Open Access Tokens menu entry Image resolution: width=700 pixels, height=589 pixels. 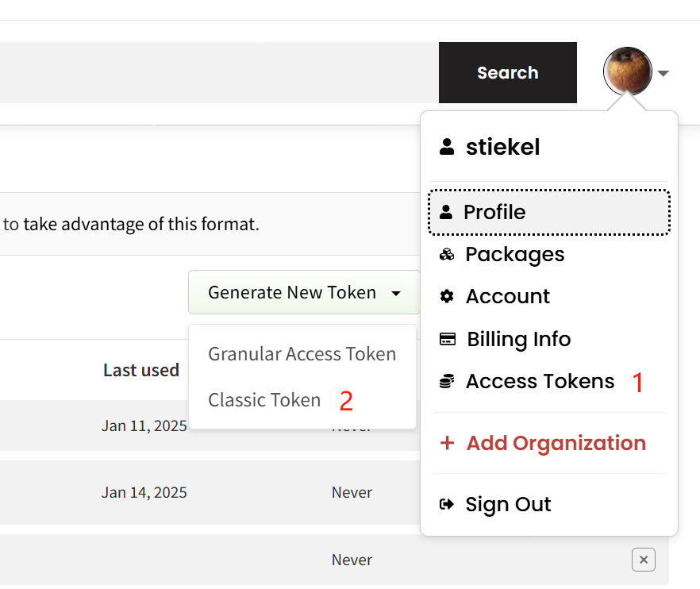coord(540,381)
